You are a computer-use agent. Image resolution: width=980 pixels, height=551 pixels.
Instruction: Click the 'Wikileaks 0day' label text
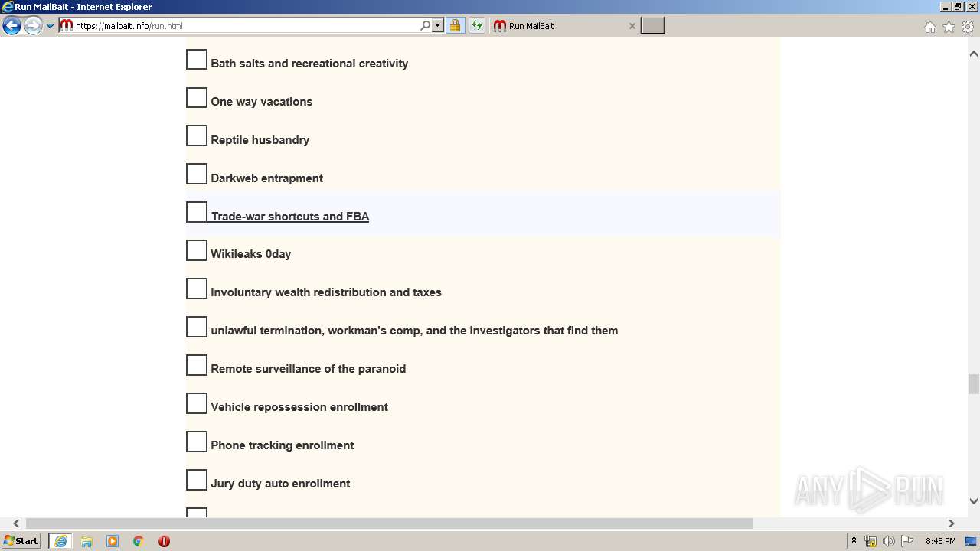251,254
